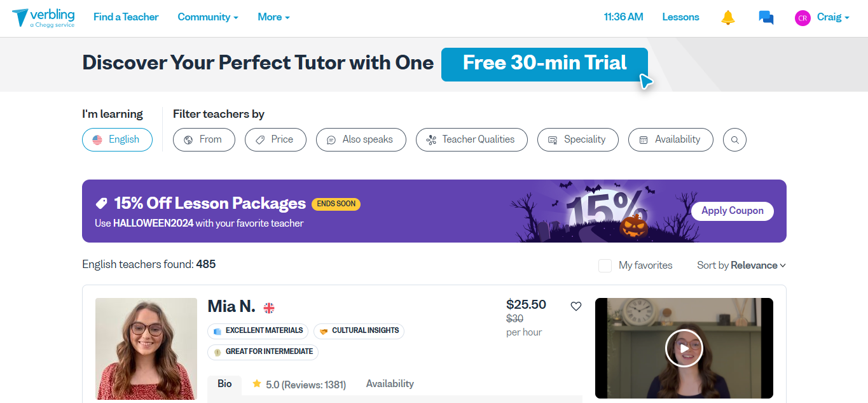
Task: Click the CR profile avatar
Action: (803, 18)
